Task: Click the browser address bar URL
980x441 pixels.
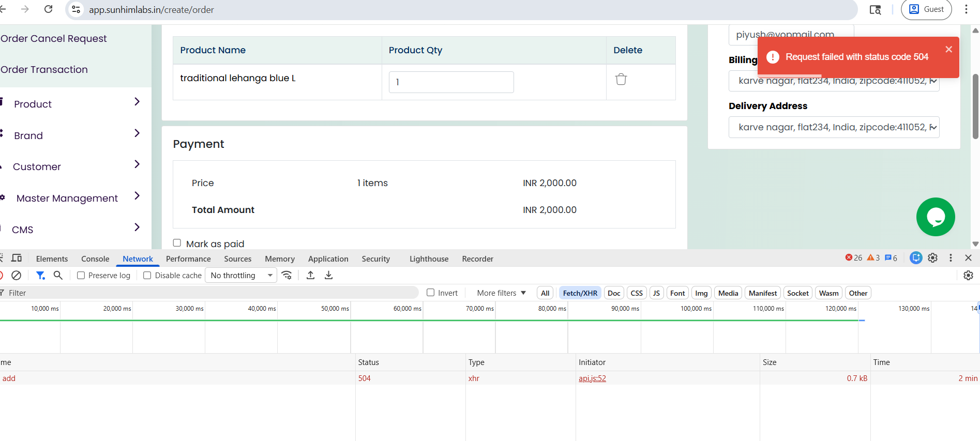Action: 152,9
